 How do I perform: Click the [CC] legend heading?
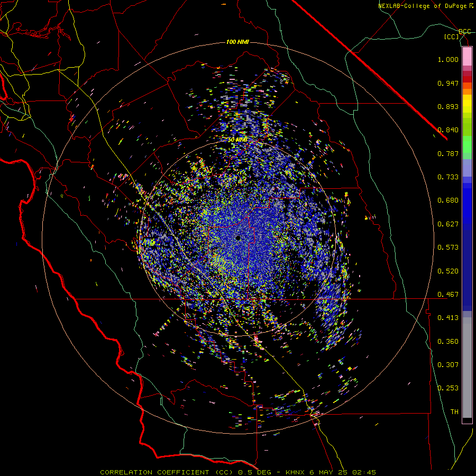coord(452,36)
